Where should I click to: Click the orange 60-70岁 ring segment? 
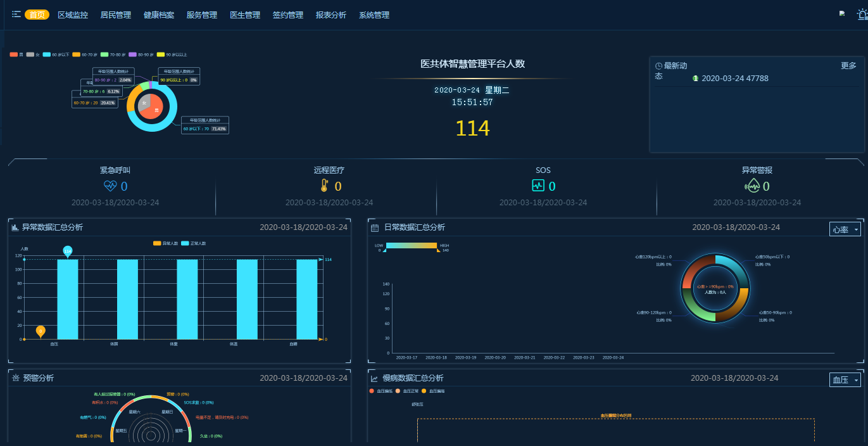coord(131,99)
